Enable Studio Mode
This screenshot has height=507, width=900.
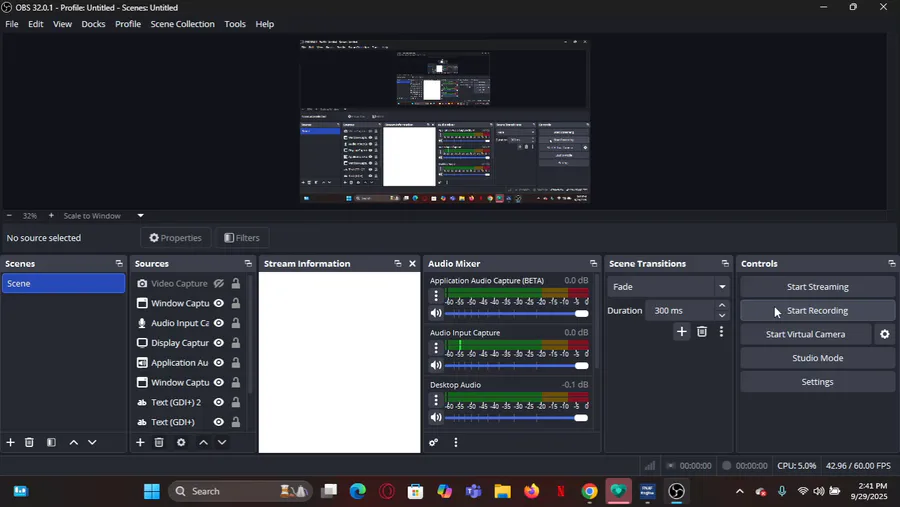tap(817, 358)
